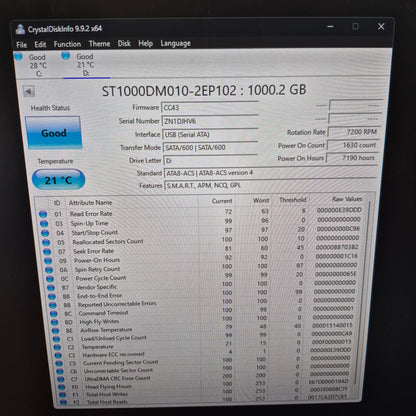Open the File menu

point(22,45)
